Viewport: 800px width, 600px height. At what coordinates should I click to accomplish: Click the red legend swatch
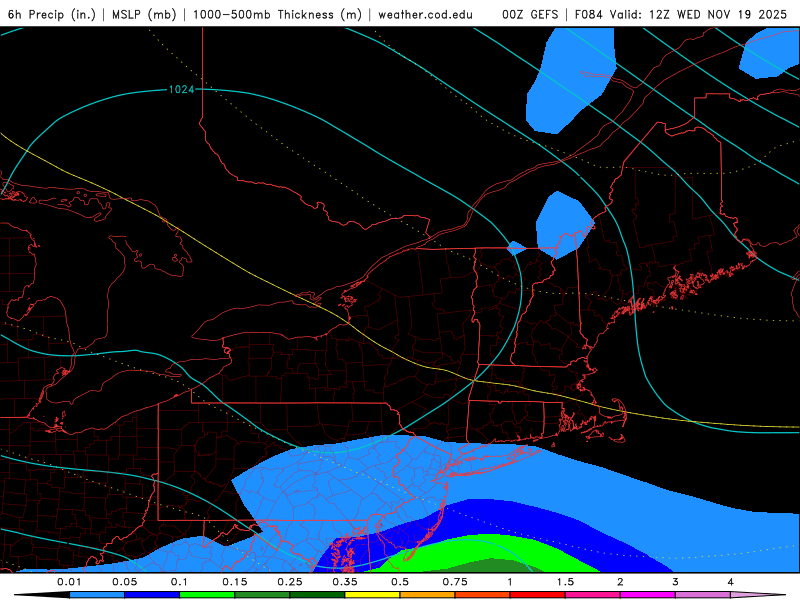click(538, 595)
